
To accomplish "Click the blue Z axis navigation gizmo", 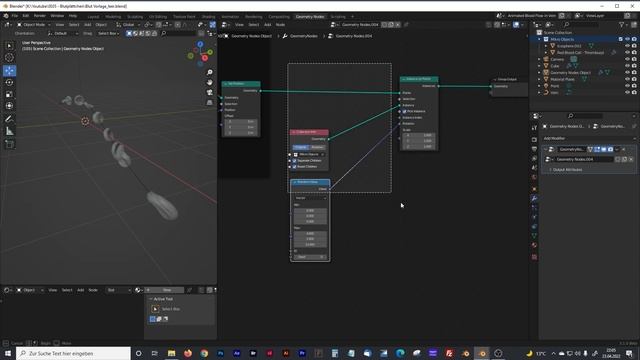I will coord(200,44).
